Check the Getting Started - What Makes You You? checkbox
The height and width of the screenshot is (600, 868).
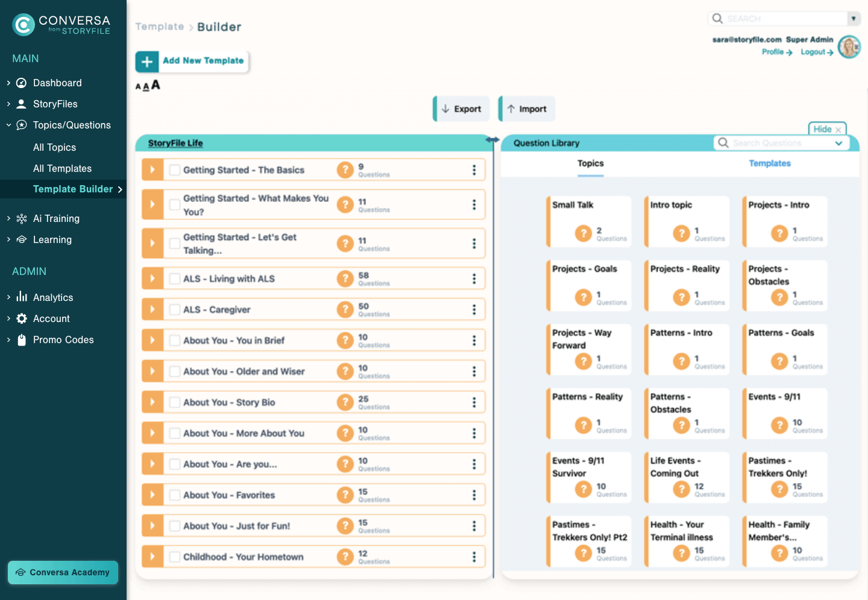(x=175, y=205)
